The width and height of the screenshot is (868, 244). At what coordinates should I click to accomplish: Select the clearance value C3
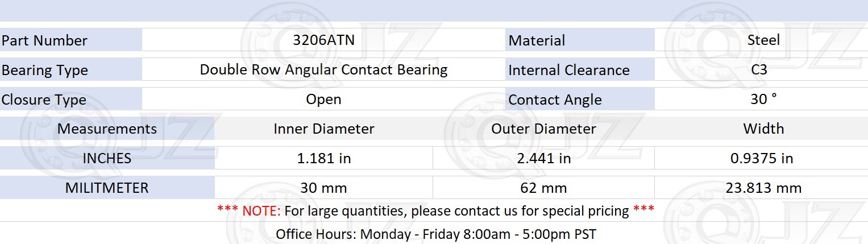coord(759,69)
